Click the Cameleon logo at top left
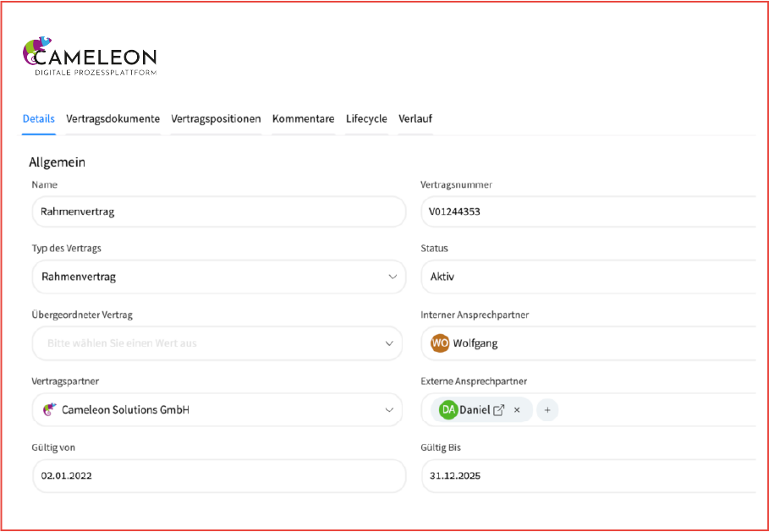The height and width of the screenshot is (532, 769). pyautogui.click(x=89, y=58)
